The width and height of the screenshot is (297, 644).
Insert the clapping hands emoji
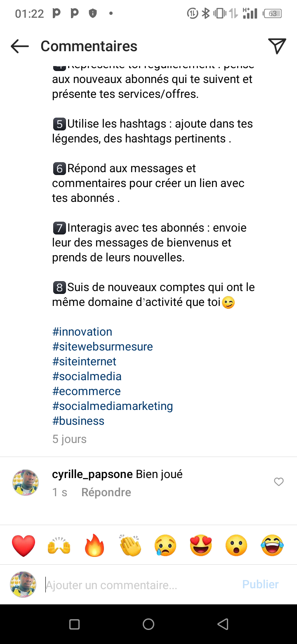point(130,545)
